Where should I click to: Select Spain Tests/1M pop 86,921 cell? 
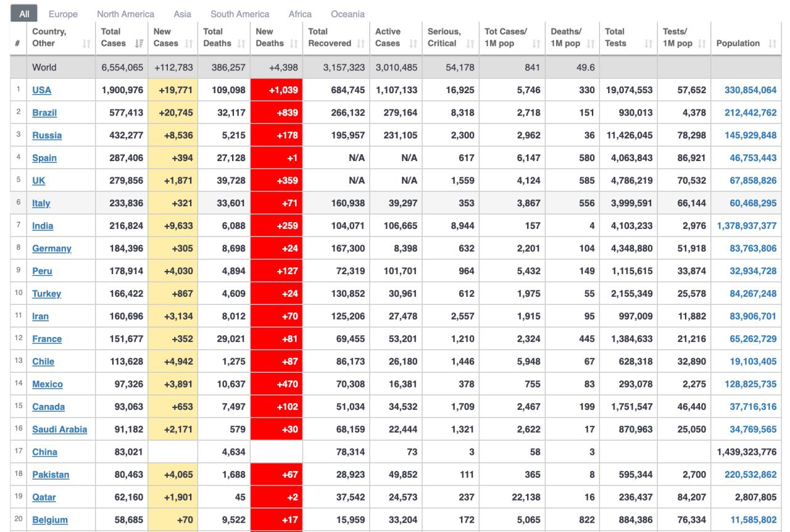684,158
